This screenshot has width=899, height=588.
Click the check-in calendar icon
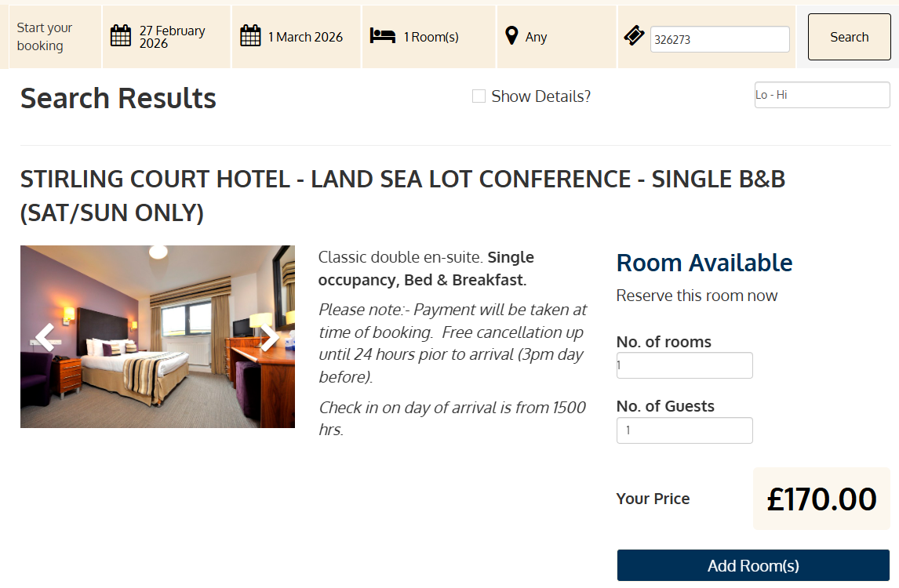121,36
